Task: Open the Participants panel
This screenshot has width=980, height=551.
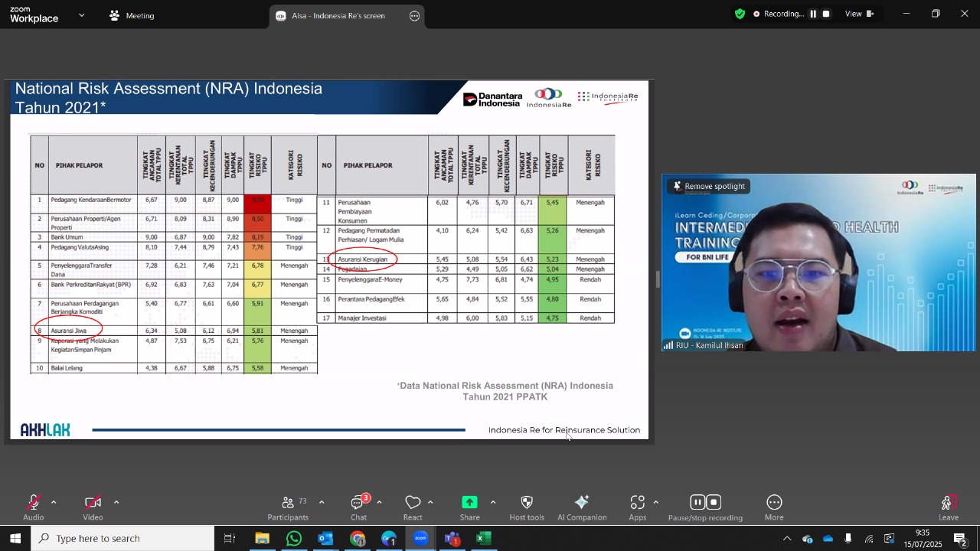Action: 288,503
